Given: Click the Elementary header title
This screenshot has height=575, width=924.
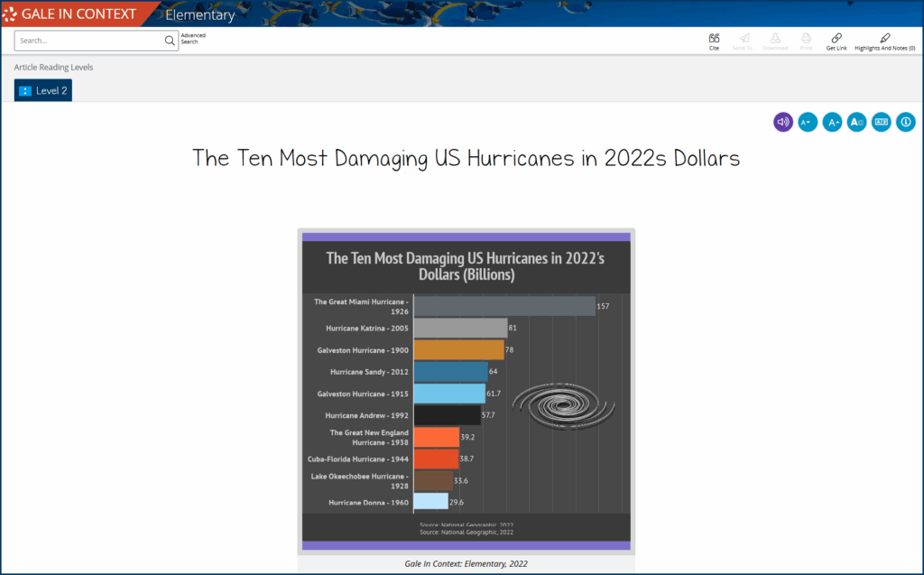Looking at the screenshot, I should (x=199, y=14).
